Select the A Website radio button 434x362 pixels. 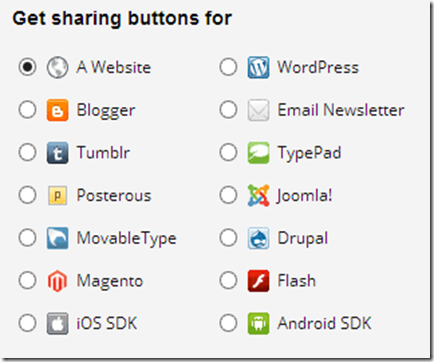pyautogui.click(x=27, y=67)
